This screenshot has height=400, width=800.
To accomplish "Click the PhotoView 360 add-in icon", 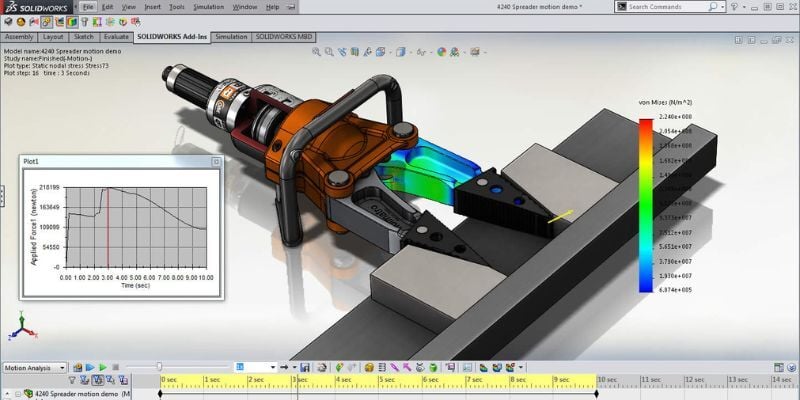I will coord(21,22).
